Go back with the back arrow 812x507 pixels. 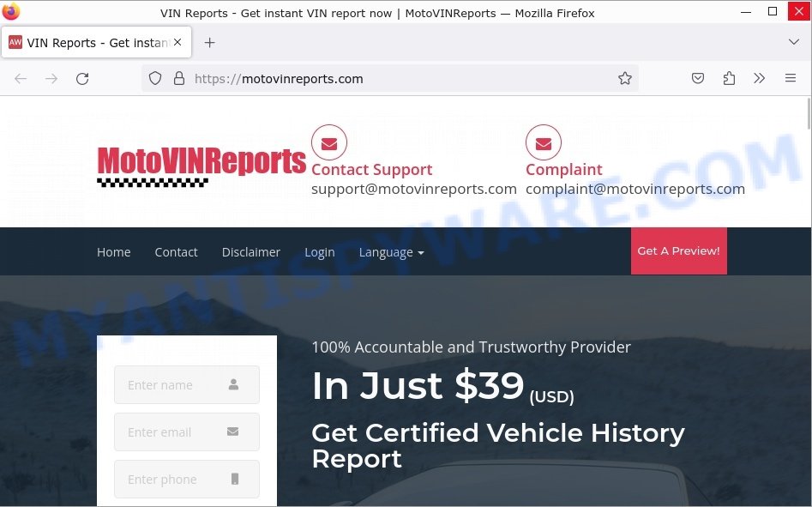tap(21, 79)
